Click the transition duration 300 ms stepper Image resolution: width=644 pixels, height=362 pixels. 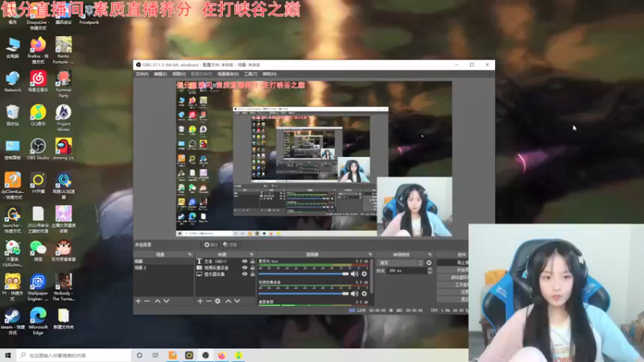pos(430,270)
